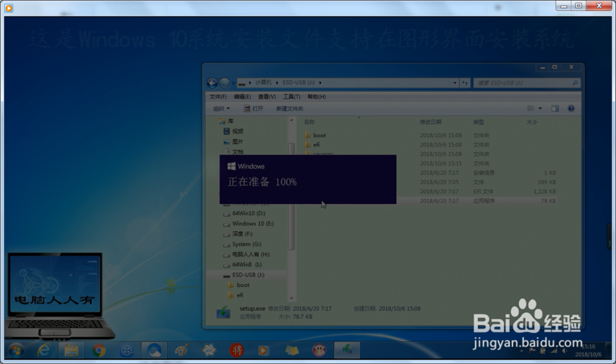This screenshot has height=364, width=616.
Task: Click the 打开 toolbar button
Action: (x=253, y=109)
